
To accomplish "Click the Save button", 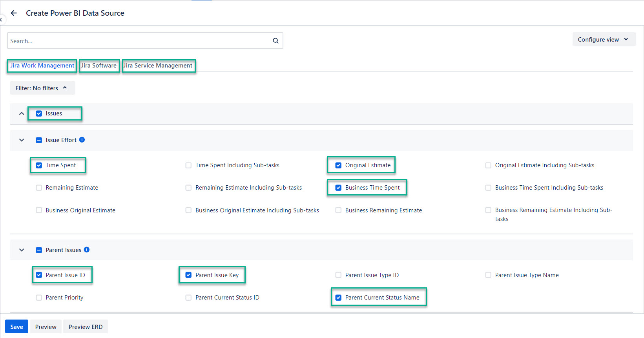I will click(16, 327).
